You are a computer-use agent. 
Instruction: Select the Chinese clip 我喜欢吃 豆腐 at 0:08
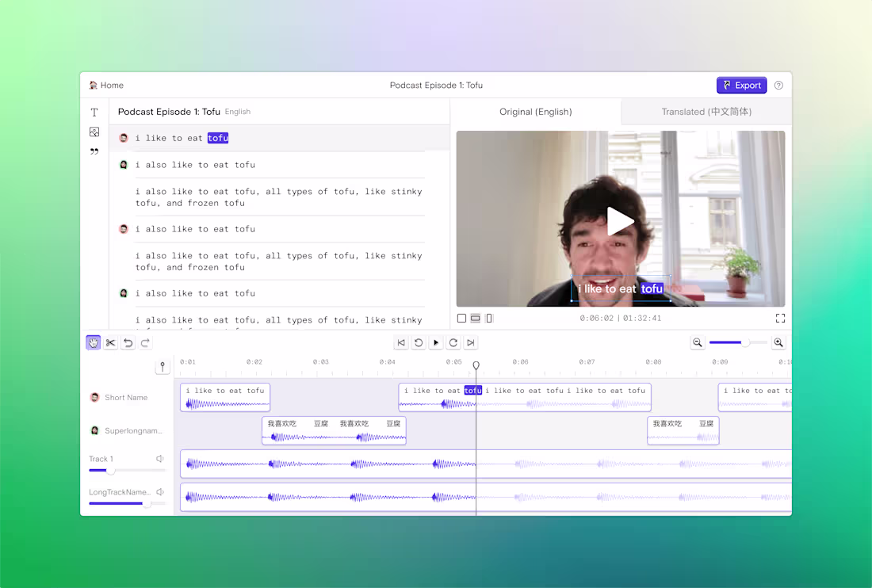[x=683, y=430]
